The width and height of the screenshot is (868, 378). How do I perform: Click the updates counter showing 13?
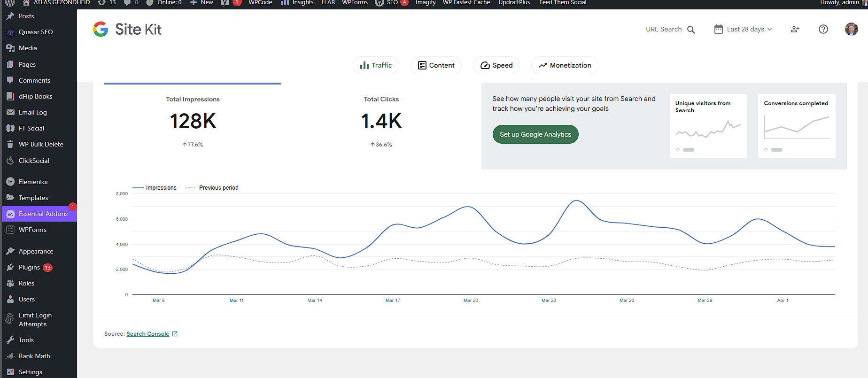pos(107,2)
